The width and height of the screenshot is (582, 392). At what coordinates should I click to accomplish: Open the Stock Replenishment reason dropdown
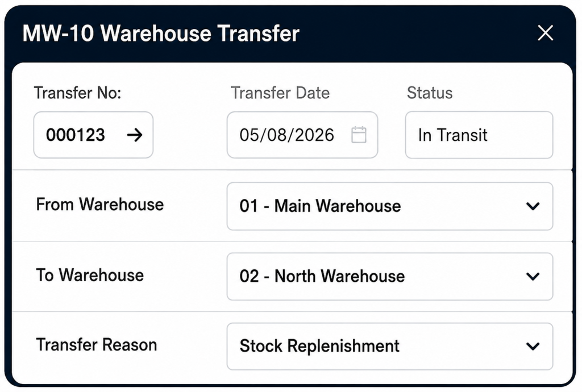tap(390, 347)
